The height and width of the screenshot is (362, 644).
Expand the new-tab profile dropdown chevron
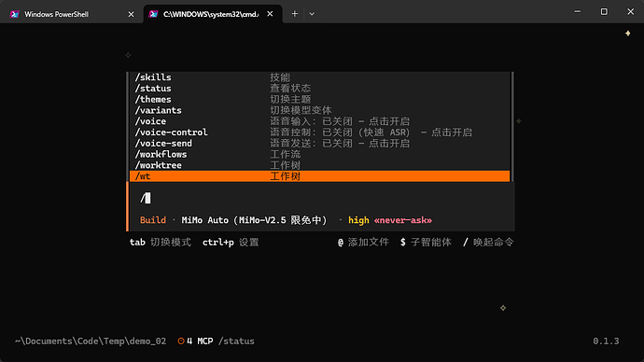click(312, 14)
